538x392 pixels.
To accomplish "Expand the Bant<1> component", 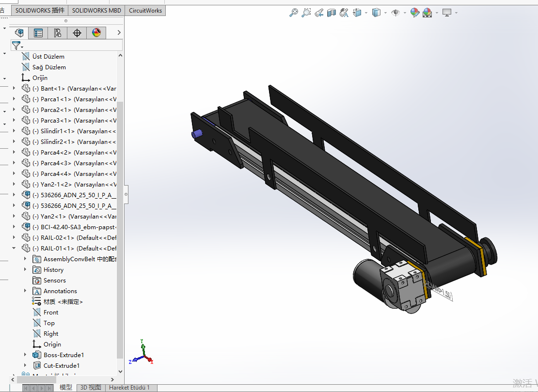I will click(x=14, y=88).
